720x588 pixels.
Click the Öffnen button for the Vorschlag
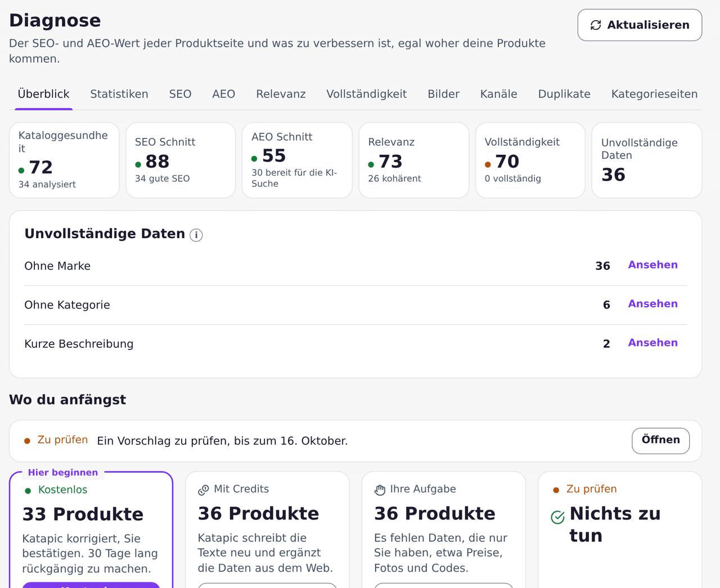click(x=661, y=440)
